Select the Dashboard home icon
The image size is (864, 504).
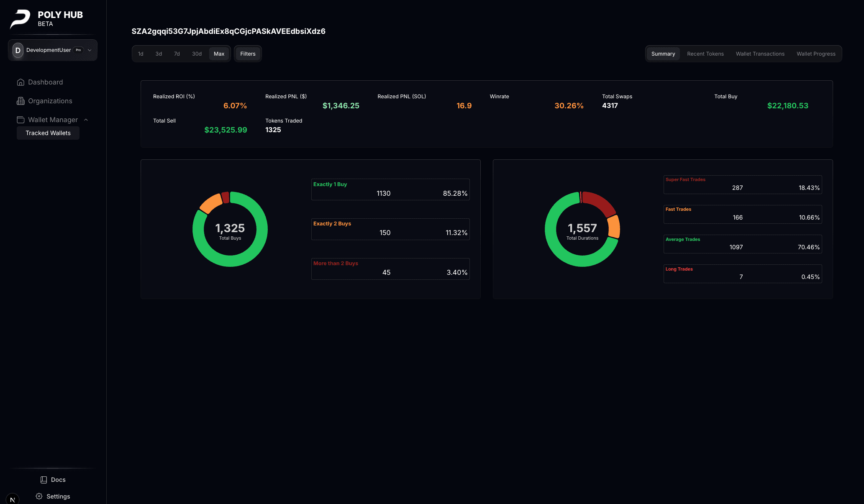pos(21,82)
